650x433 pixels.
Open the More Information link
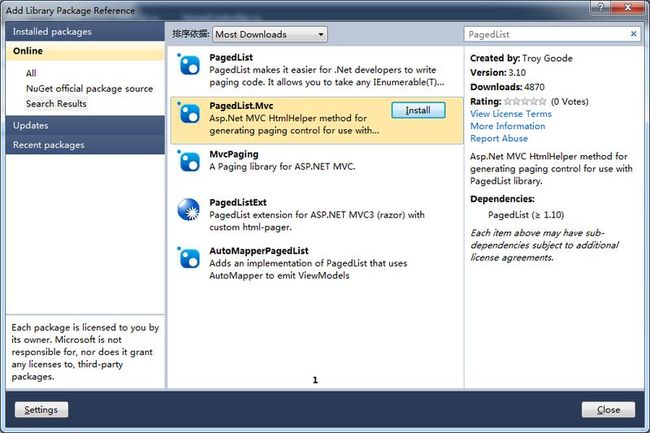pyautogui.click(x=508, y=126)
